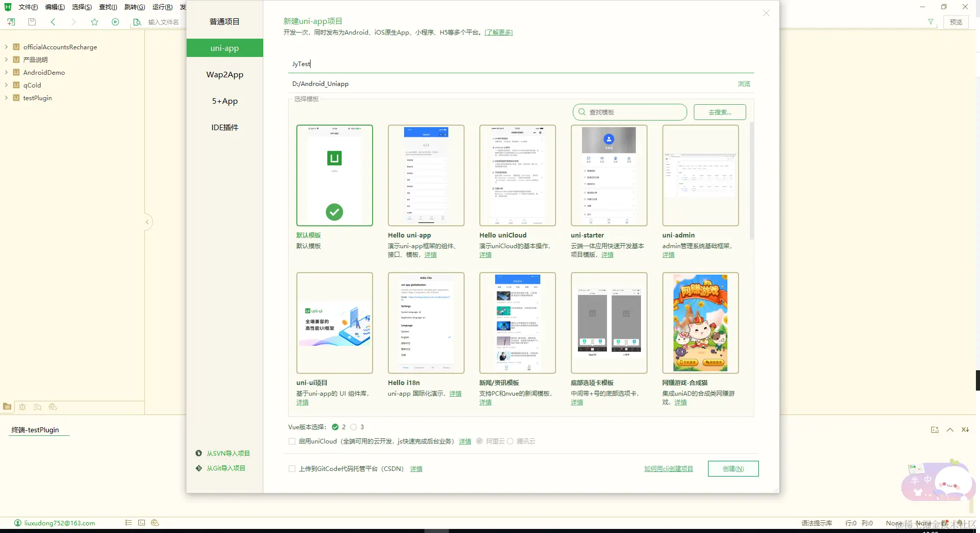Select the 网赚游戏-合成猫 template thumbnail

tap(700, 323)
